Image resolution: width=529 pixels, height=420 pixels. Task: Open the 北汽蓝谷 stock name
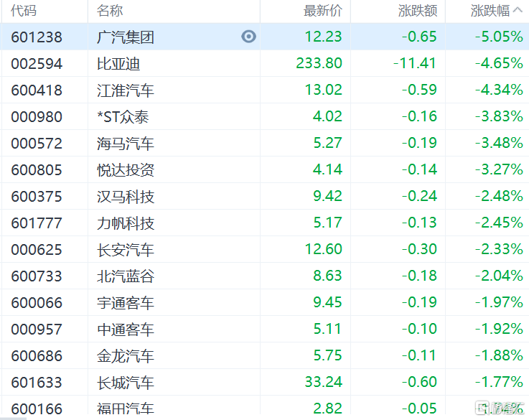pyautogui.click(x=126, y=276)
